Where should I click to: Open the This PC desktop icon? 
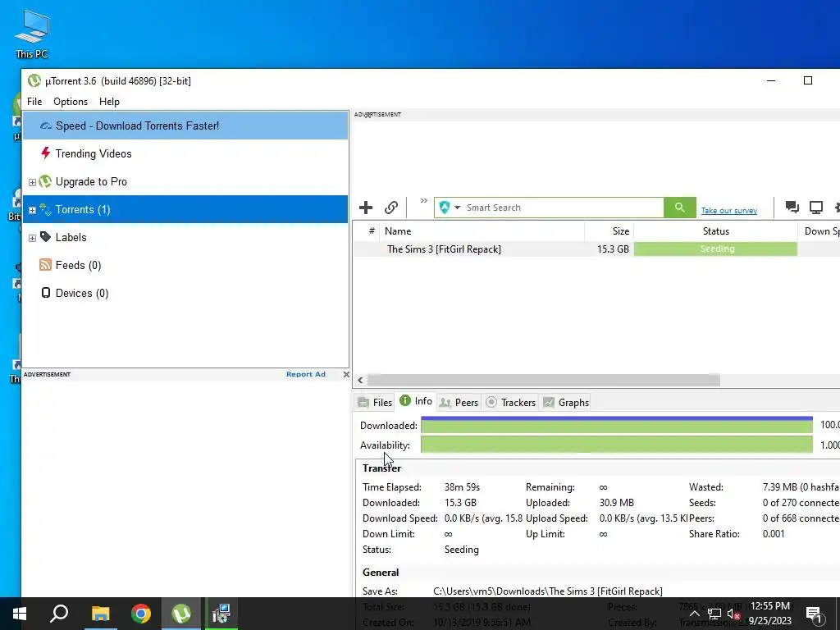[32, 34]
